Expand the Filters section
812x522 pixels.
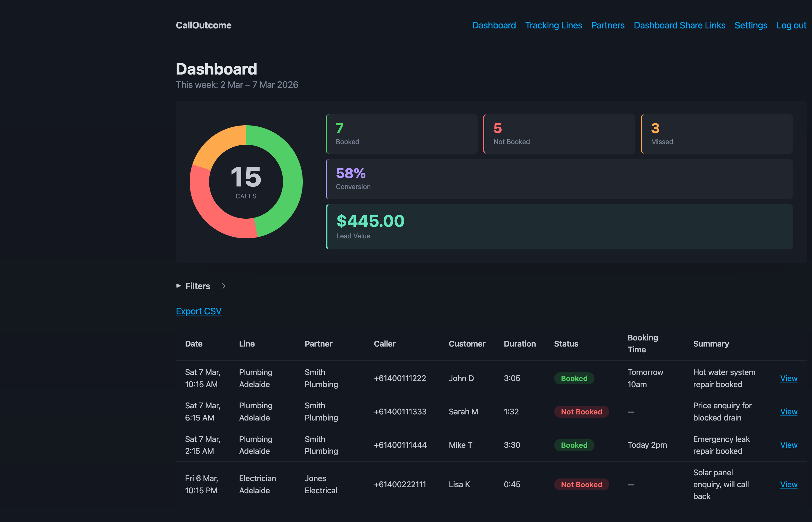[x=197, y=286]
